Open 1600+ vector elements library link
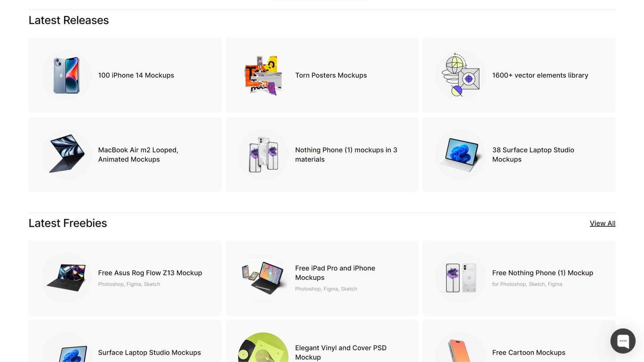Image resolution: width=644 pixels, height=362 pixels. tap(540, 75)
